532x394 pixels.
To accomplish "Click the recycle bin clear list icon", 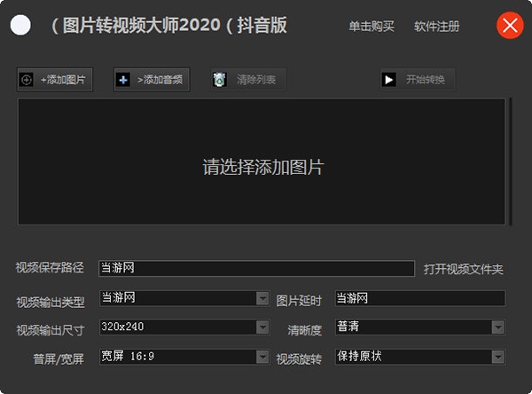I will pyautogui.click(x=220, y=80).
